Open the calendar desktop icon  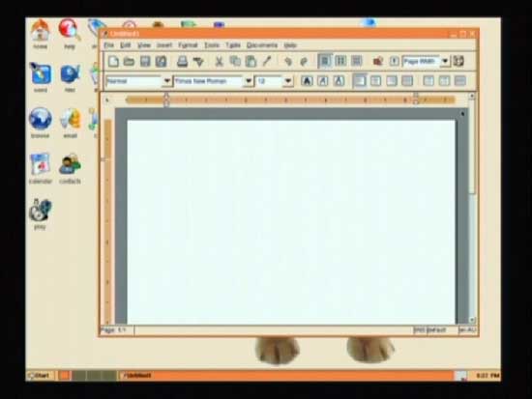point(41,168)
